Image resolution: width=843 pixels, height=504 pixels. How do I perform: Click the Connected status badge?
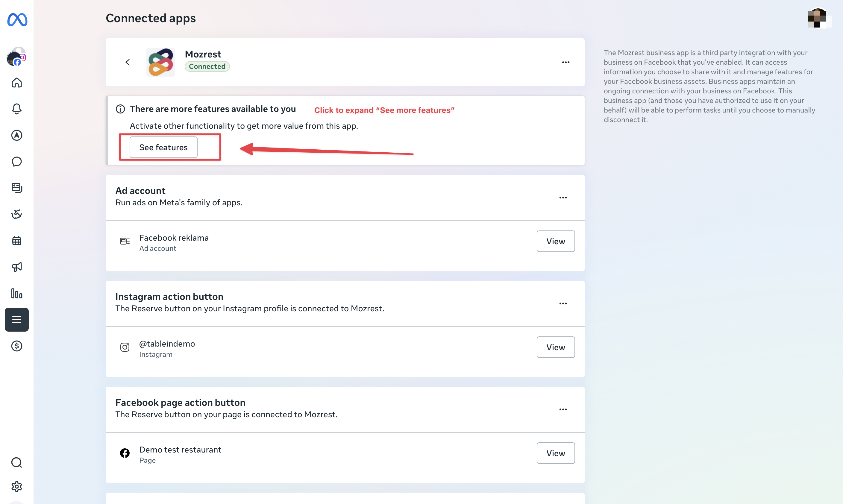(x=207, y=66)
